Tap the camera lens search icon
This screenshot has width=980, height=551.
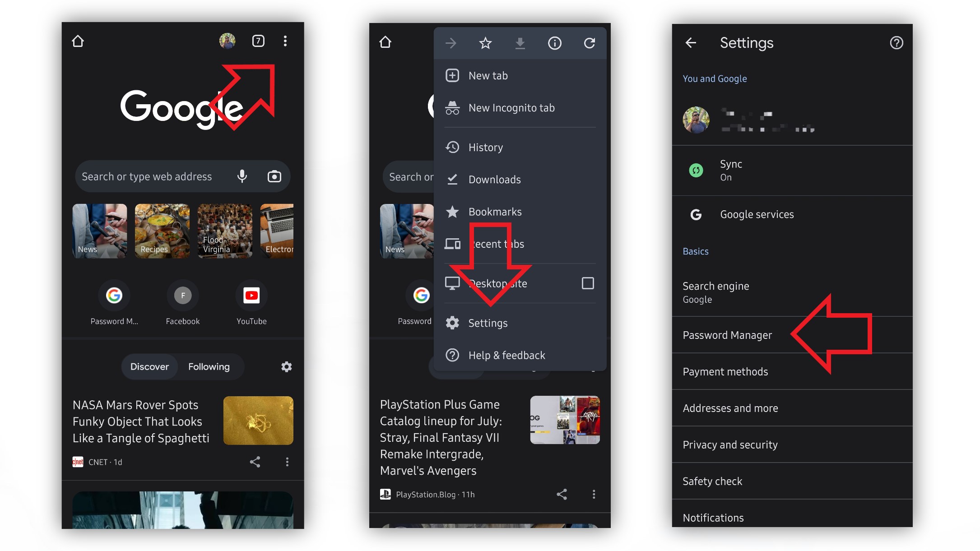point(274,176)
